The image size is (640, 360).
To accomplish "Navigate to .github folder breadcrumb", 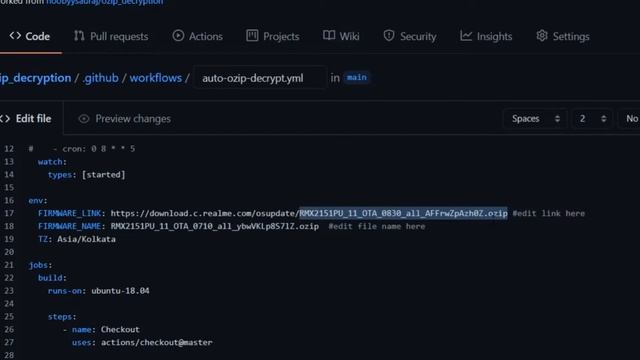I will [100, 78].
